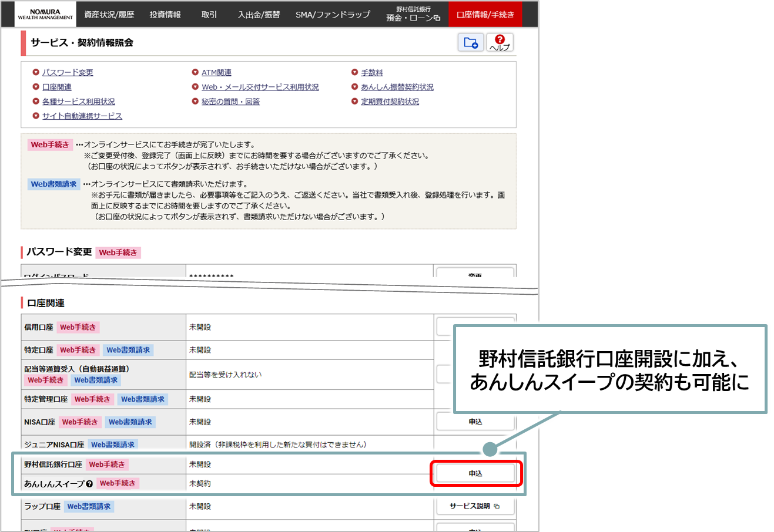The image size is (774, 532).
Task: Open the 資産状況/履歴 menu
Action: click(x=109, y=15)
